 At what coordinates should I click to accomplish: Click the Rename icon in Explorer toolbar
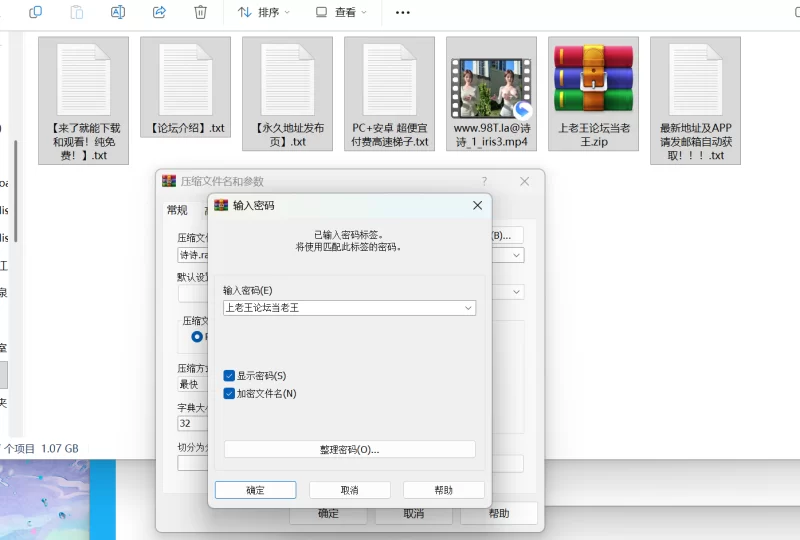point(118,12)
